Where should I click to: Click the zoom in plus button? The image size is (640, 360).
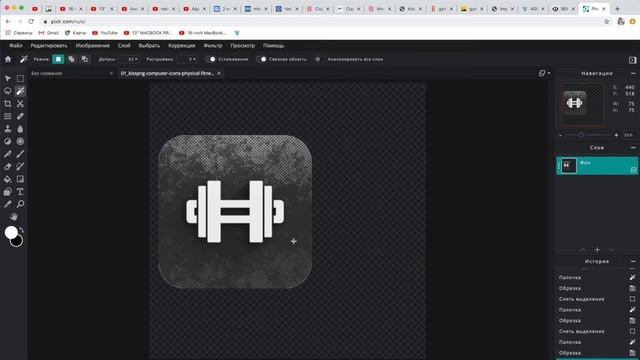click(616, 135)
